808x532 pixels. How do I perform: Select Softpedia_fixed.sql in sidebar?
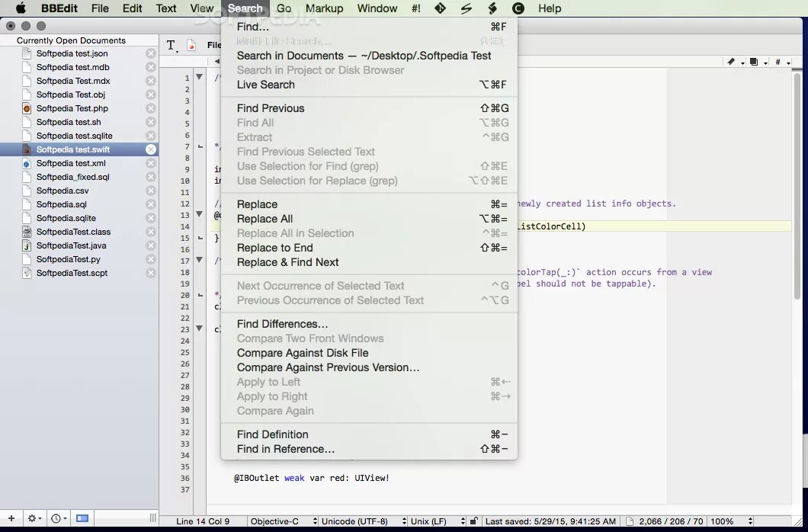[79, 177]
